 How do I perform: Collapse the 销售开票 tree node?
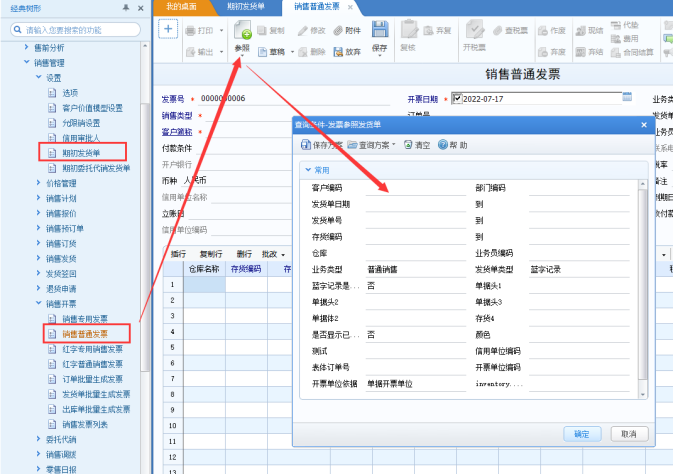pos(38,303)
